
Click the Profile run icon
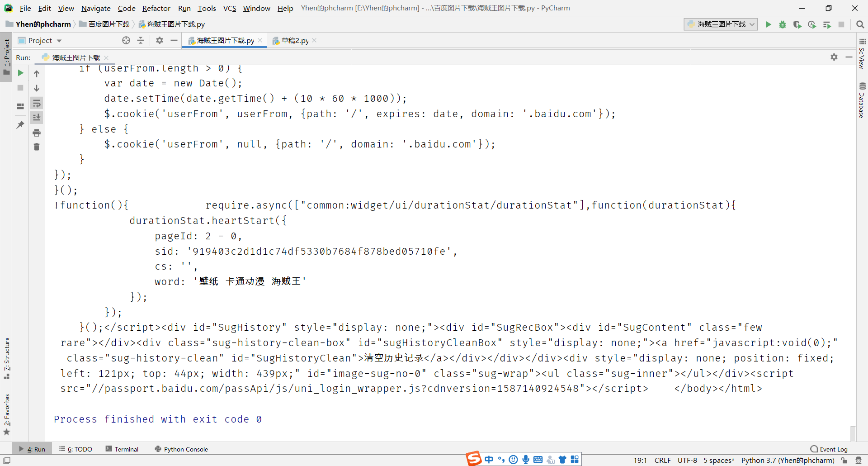point(812,24)
